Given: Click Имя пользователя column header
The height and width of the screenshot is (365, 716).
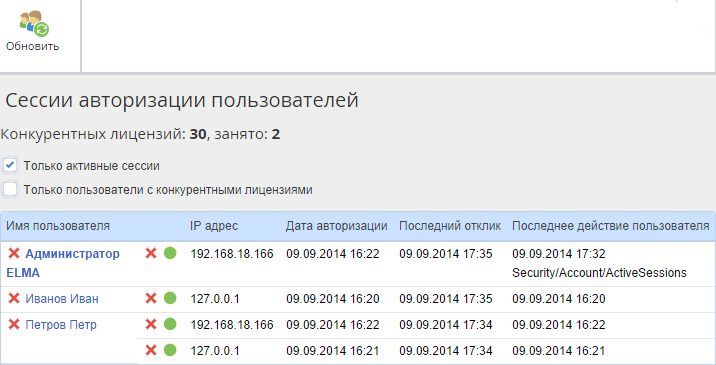Looking at the screenshot, I should (58, 226).
